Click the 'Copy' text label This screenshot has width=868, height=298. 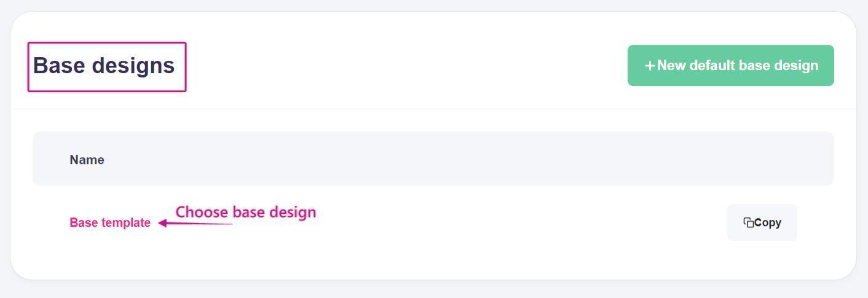(768, 222)
